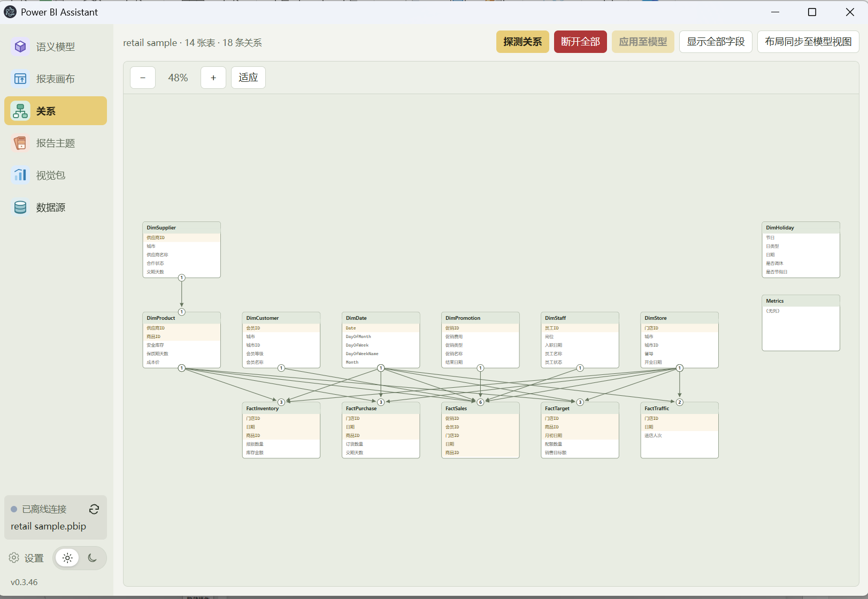Select the DimStaff table header
The image size is (868, 599).
point(580,318)
